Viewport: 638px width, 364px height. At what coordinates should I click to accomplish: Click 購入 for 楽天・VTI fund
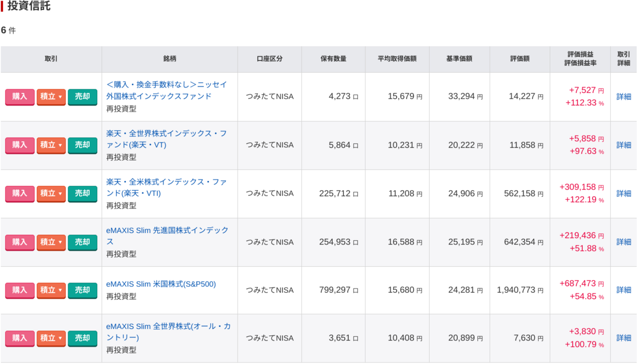[20, 193]
